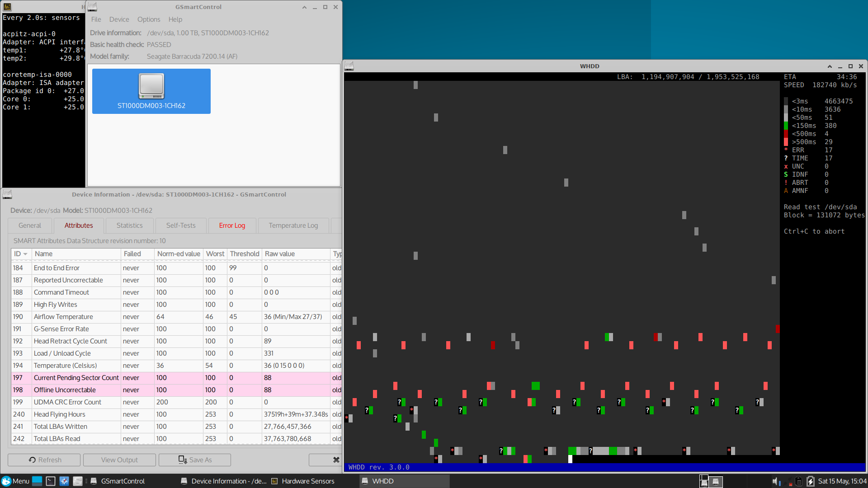The image size is (868, 488).
Task: Open the Whisker Menu button
Action: (15, 481)
